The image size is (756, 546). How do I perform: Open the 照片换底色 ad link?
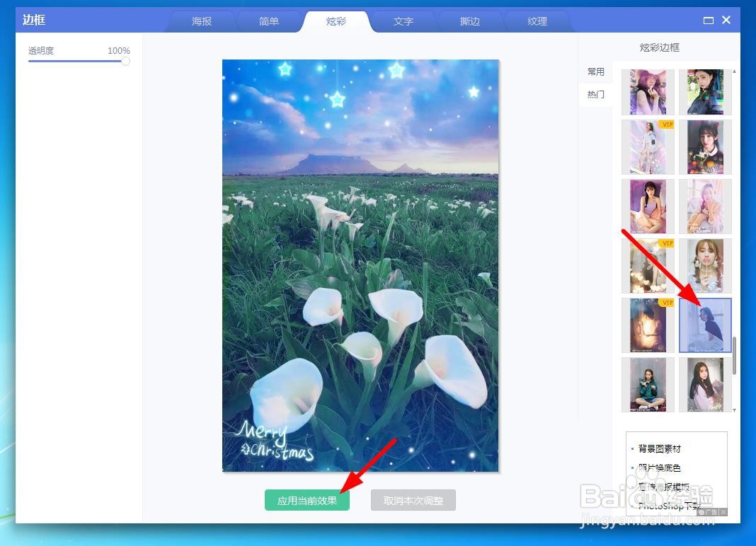point(659,467)
